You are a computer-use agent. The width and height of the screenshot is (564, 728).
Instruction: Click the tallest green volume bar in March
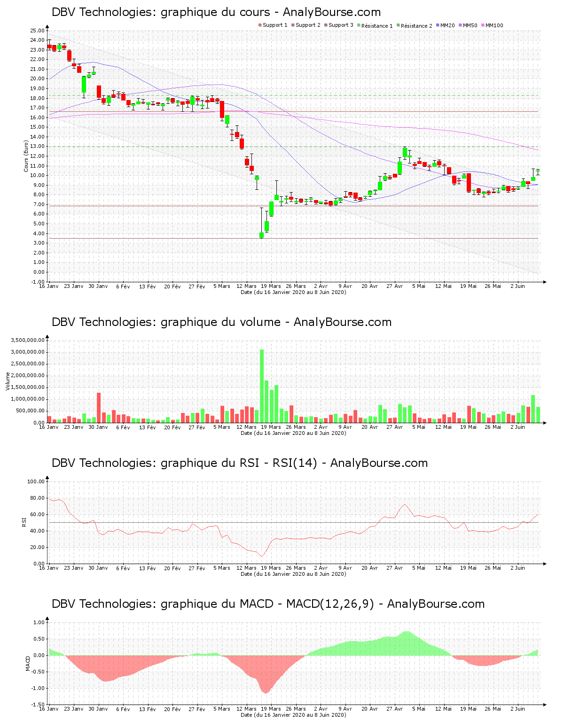[262, 386]
